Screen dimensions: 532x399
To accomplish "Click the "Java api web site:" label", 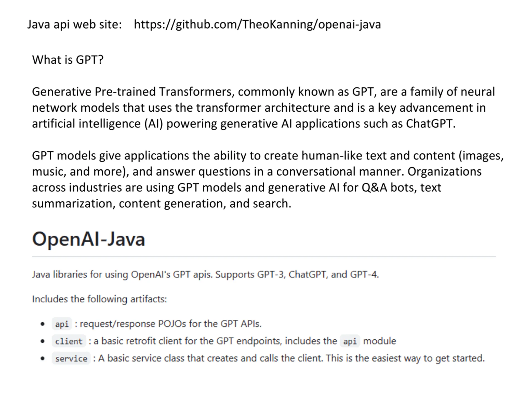I will 75,25.
